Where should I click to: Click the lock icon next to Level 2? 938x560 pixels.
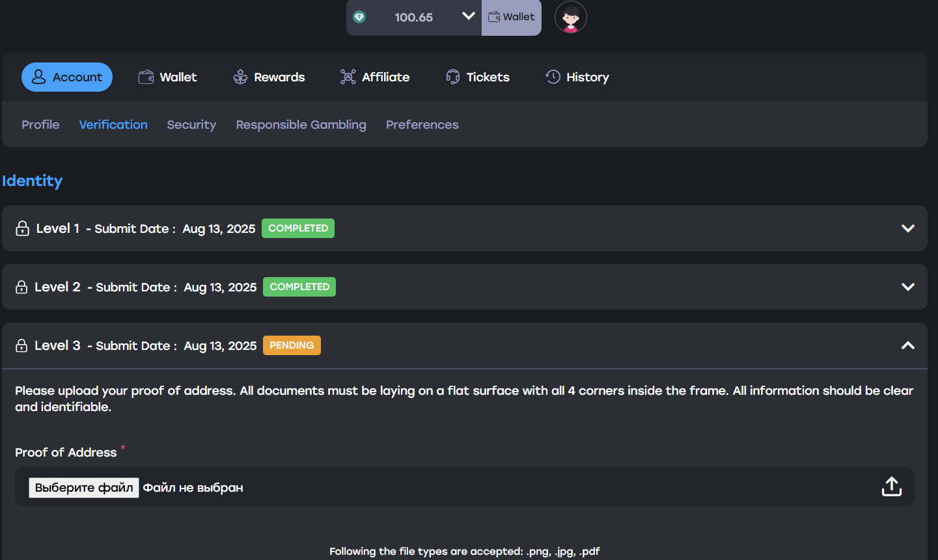[21, 287]
